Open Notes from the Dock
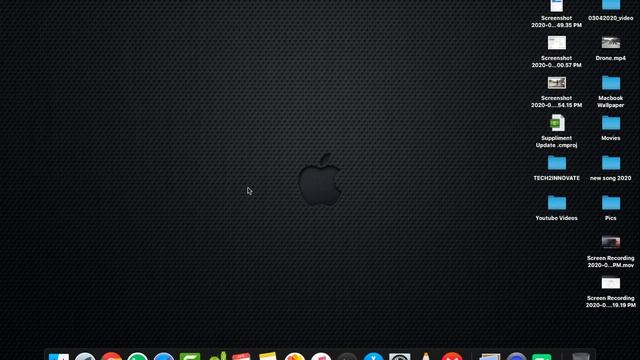 pos(268,356)
